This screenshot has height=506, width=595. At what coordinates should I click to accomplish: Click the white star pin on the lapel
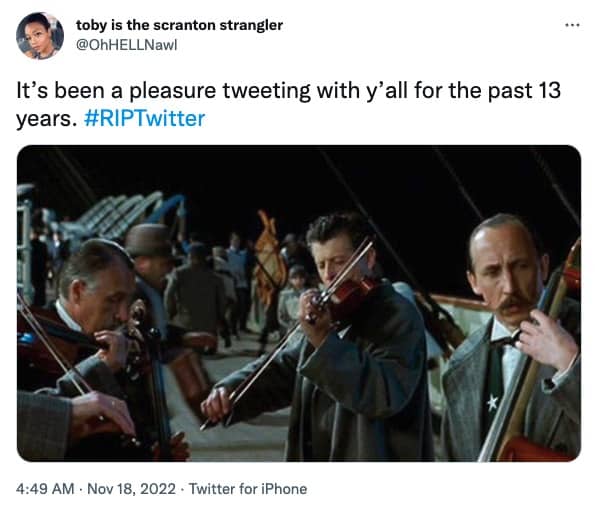[x=493, y=402]
